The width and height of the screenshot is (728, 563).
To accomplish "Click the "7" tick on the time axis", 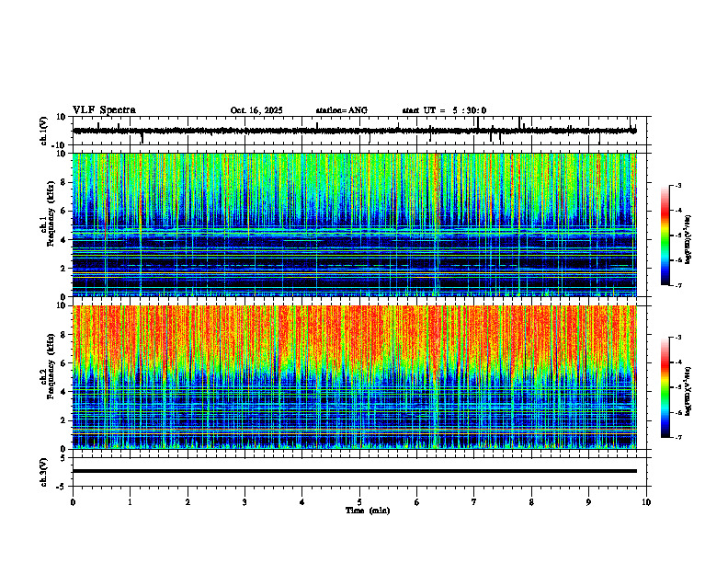I will tap(474, 502).
